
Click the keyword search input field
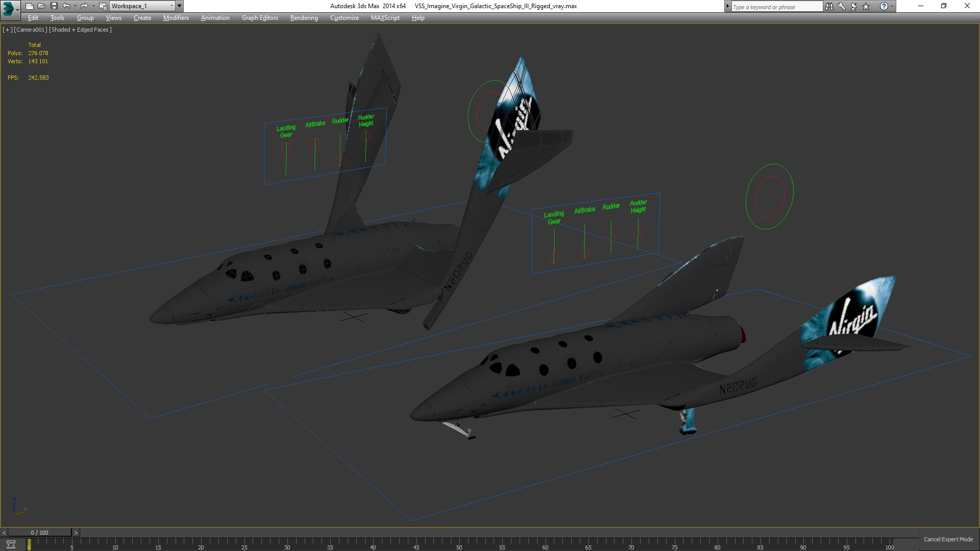click(x=776, y=7)
